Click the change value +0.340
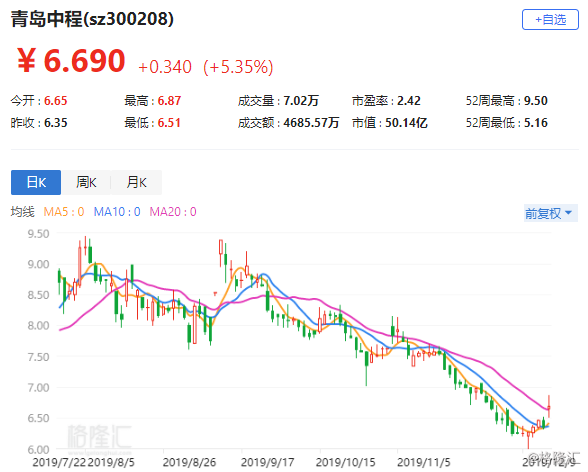Image resolution: width=588 pixels, height=472 pixels. coord(165,67)
